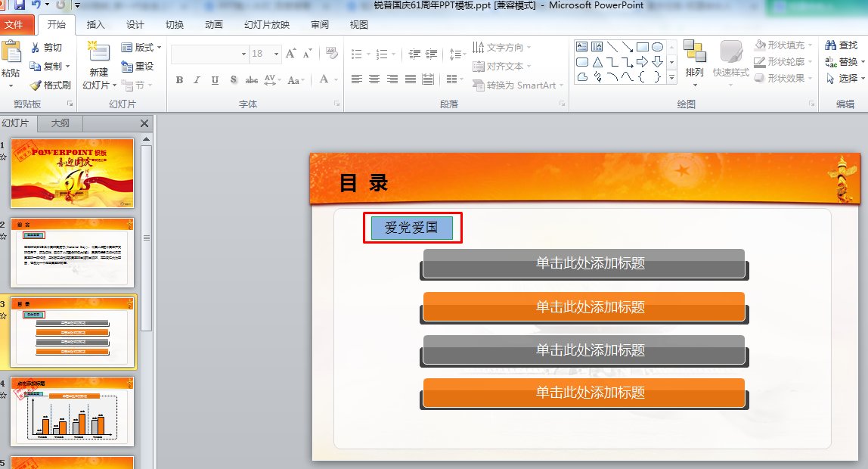Screen dimensions: 868x469
Task: Center align the paragraph text
Action: tap(374, 79)
